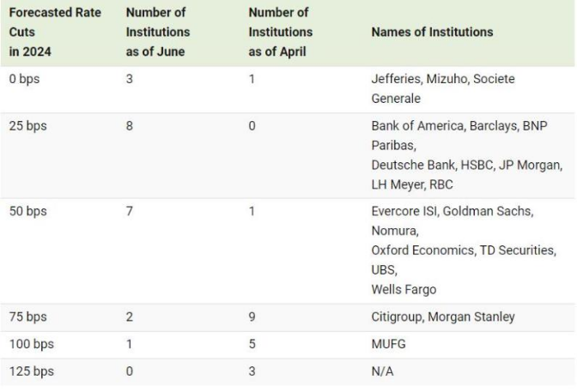The width and height of the screenshot is (577, 392).
Task: Click the June count of 8 institutions
Action: (130, 126)
